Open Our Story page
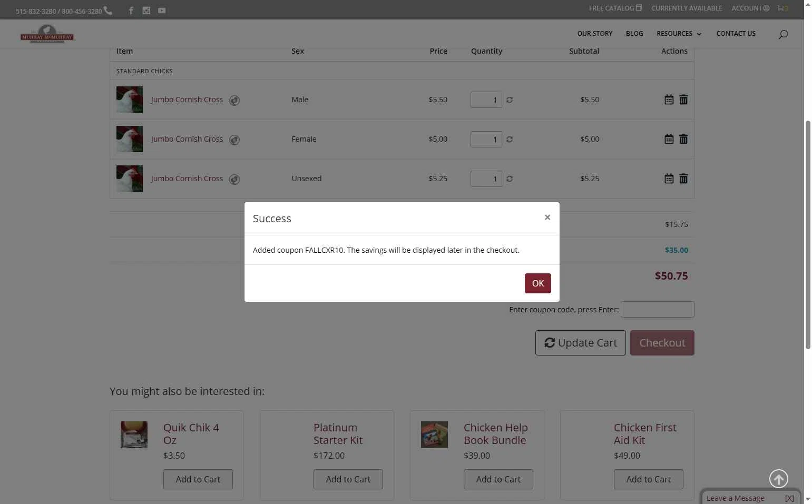This screenshot has width=812, height=504. point(595,33)
